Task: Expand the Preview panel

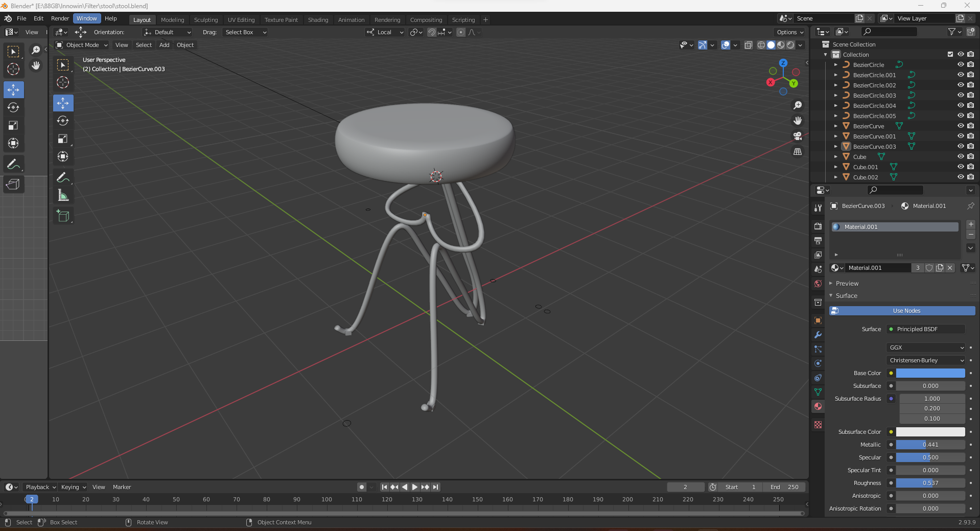Action: click(847, 284)
